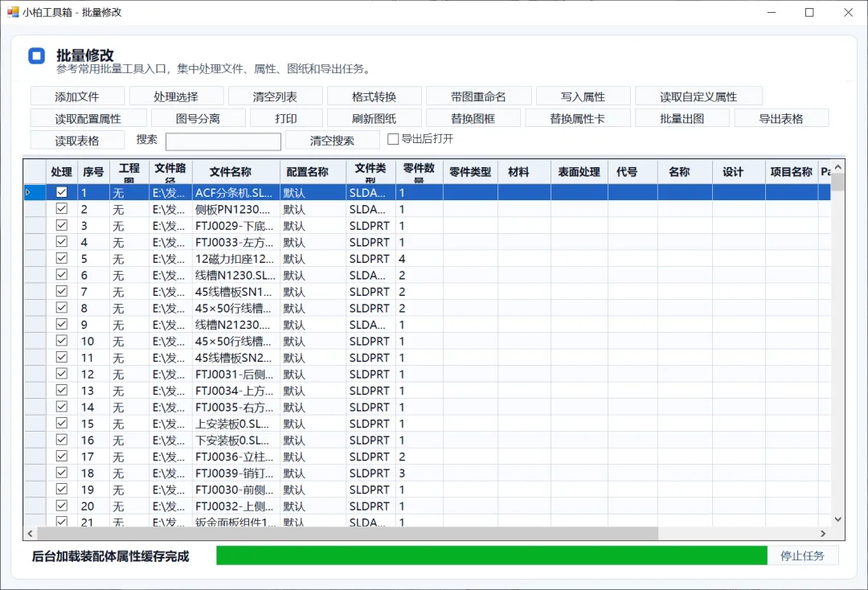Click the 配置名称 column header
Image resolution: width=868 pixels, height=590 pixels.
tap(313, 171)
